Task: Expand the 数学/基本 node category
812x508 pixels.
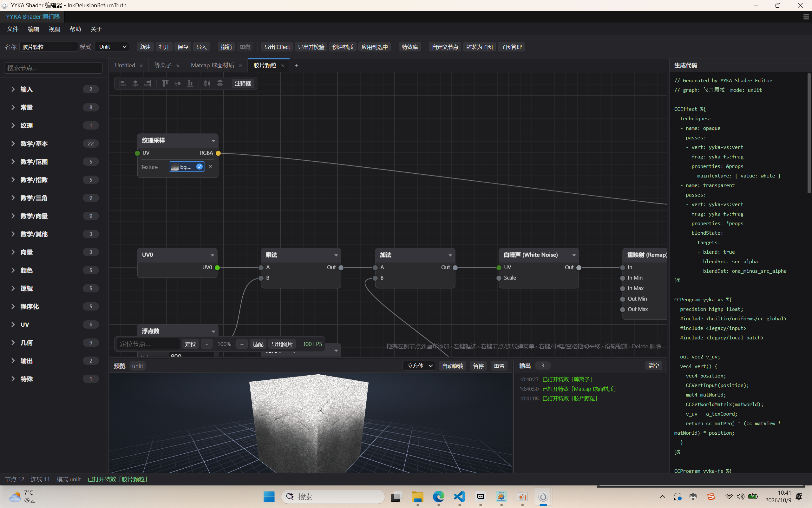Action: [54, 144]
